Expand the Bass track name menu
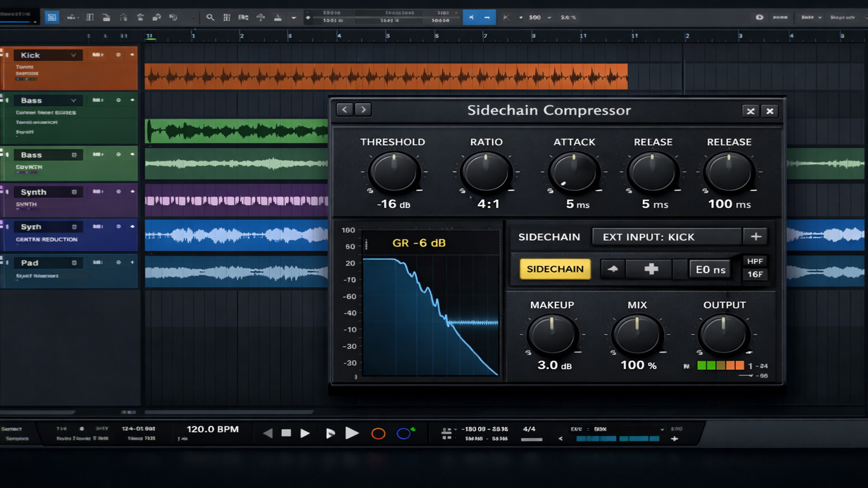This screenshot has width=868, height=488. point(74,100)
